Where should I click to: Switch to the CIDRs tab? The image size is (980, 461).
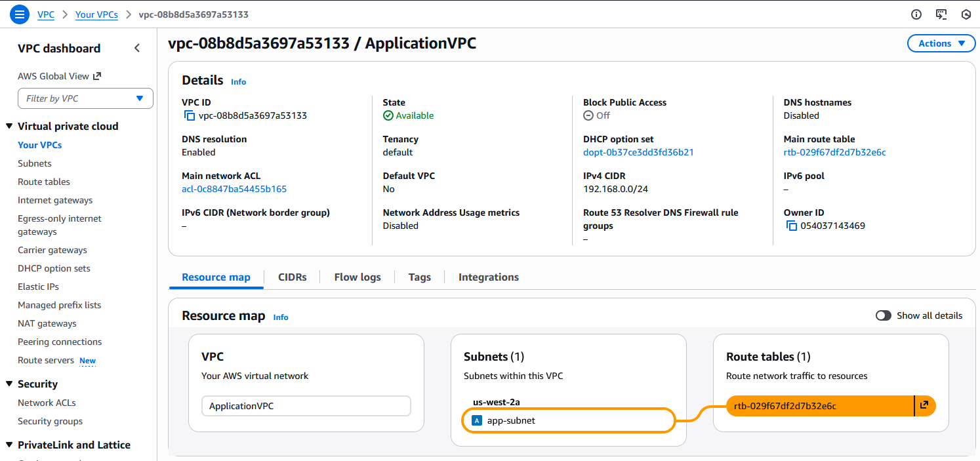point(292,277)
